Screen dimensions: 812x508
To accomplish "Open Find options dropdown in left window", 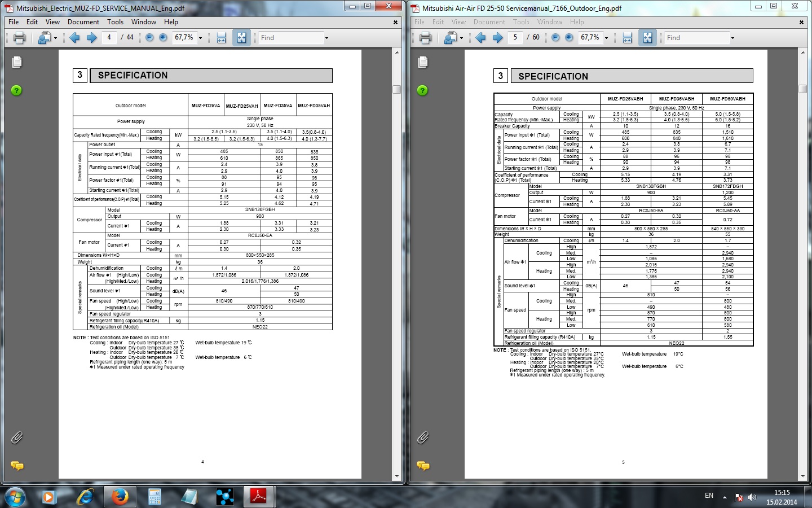I will point(326,38).
